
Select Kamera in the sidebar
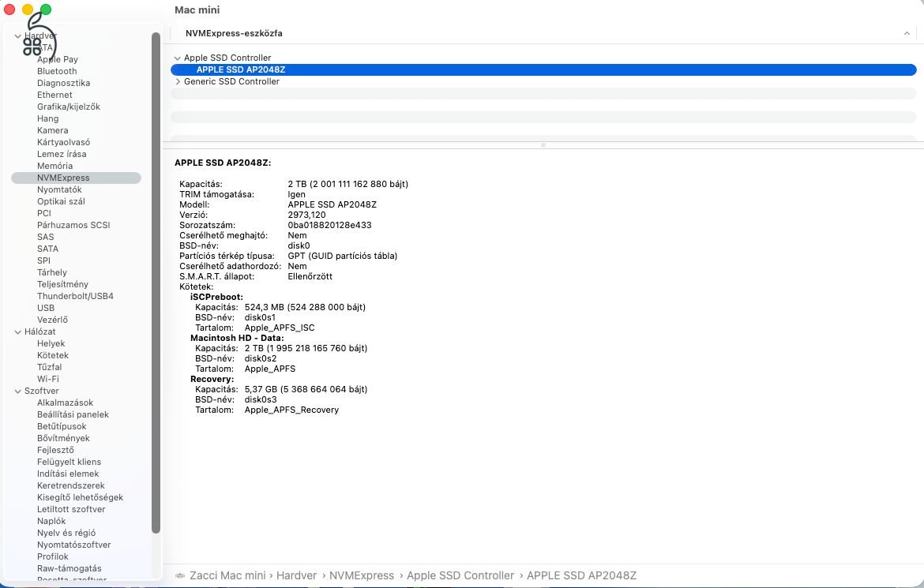[x=52, y=130]
